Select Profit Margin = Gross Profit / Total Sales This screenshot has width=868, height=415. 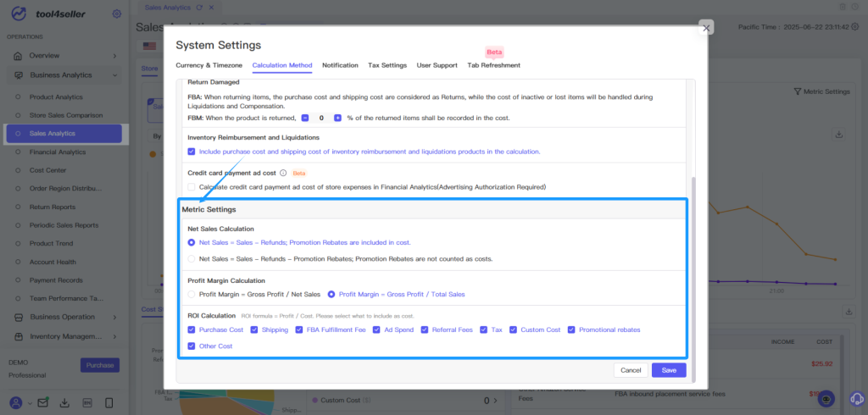coord(331,295)
